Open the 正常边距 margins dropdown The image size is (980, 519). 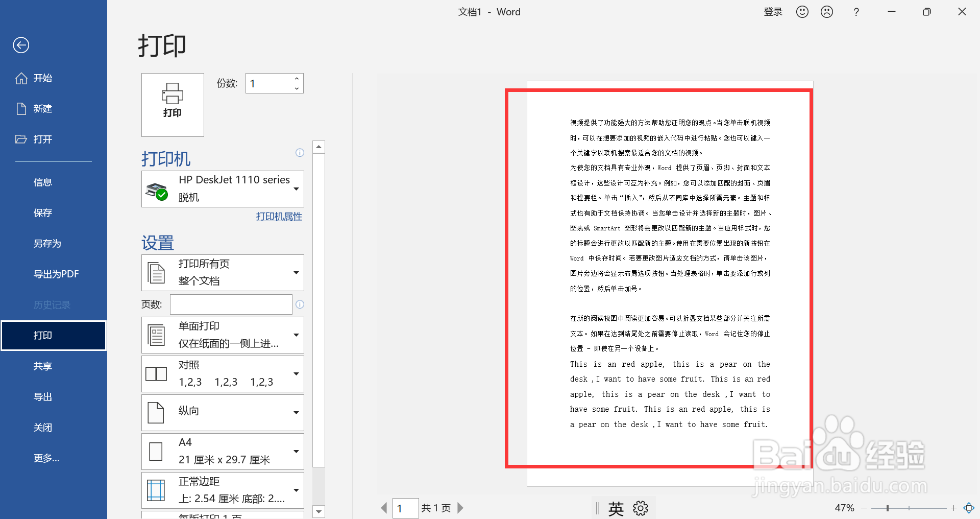pyautogui.click(x=223, y=490)
